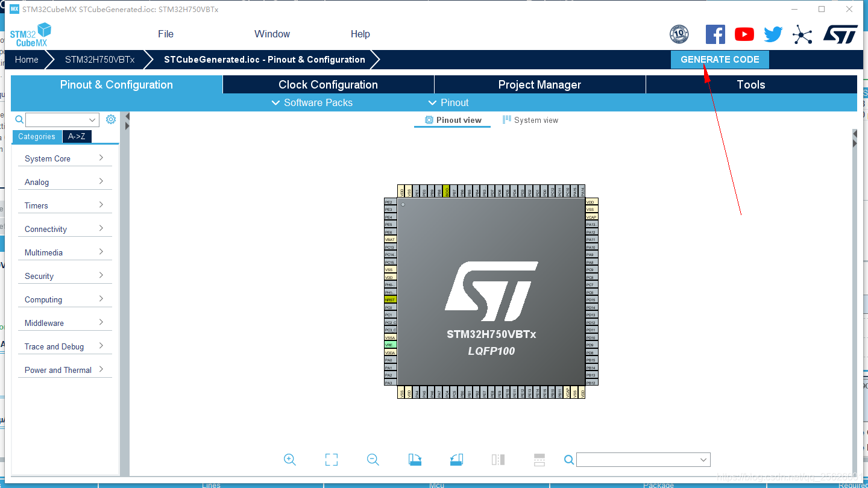The height and width of the screenshot is (488, 868).
Task: Click the vertical scrollbar beside category list
Action: [124, 293]
